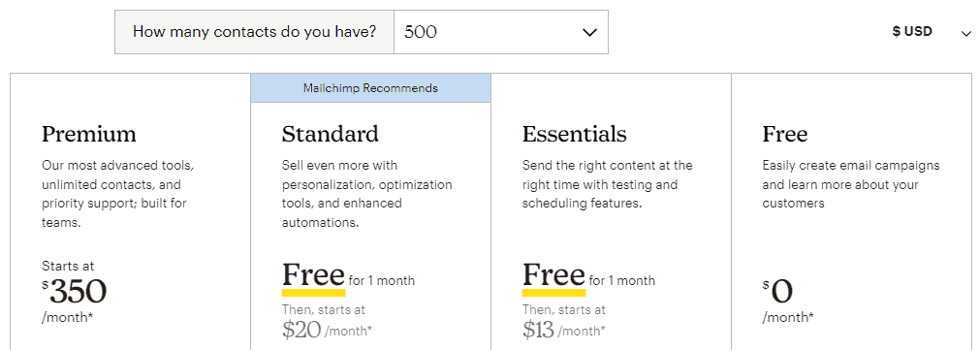
Task: Click the chevron next to USD
Action: click(x=965, y=33)
